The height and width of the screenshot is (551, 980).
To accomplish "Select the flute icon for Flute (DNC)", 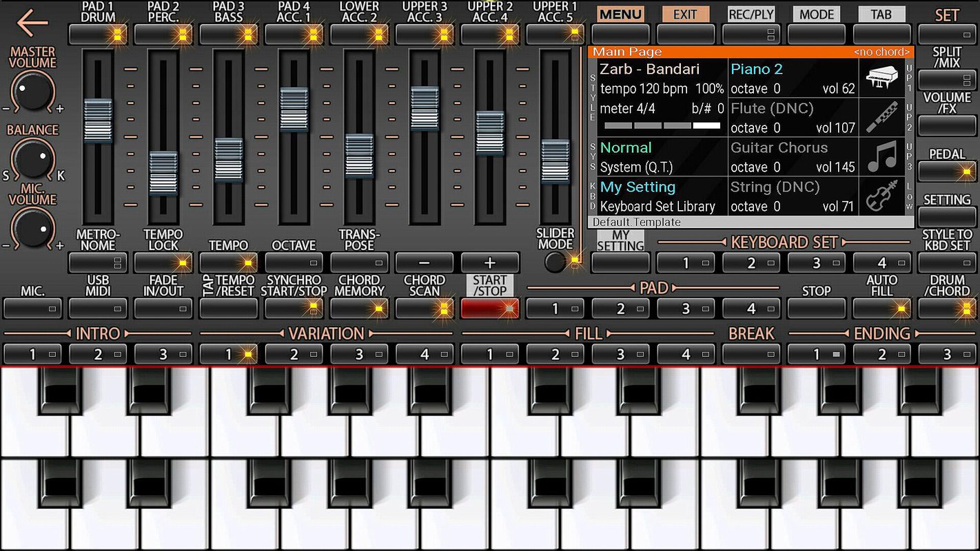I will coord(881,117).
